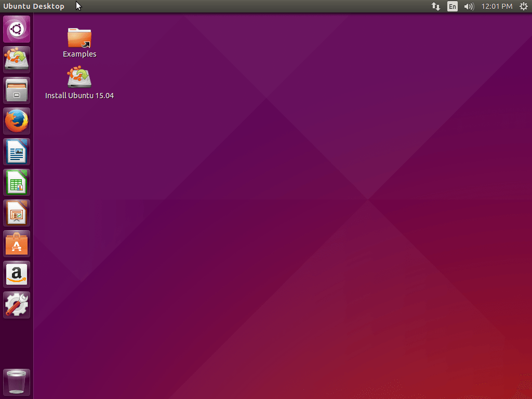Viewport: 532px width, 399px height.
Task: Click the Install Ubuntu 15.04 label text
Action: (x=79, y=96)
